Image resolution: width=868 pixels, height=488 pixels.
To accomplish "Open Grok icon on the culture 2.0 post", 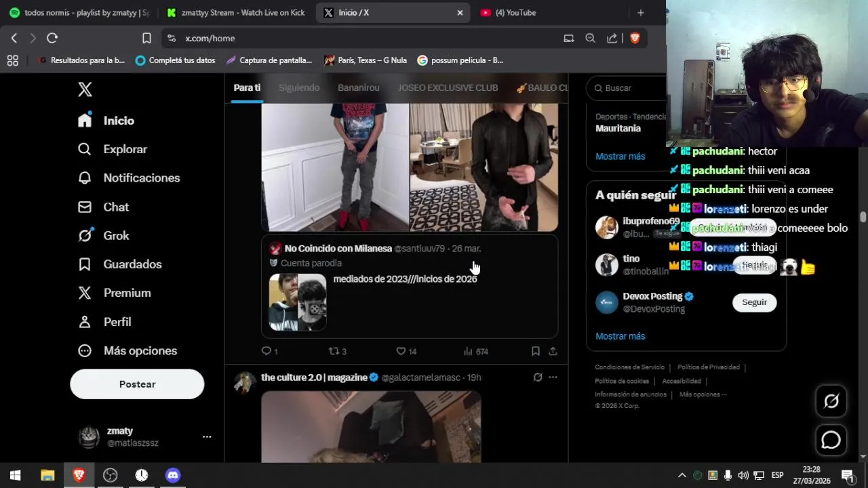I will [x=538, y=377].
